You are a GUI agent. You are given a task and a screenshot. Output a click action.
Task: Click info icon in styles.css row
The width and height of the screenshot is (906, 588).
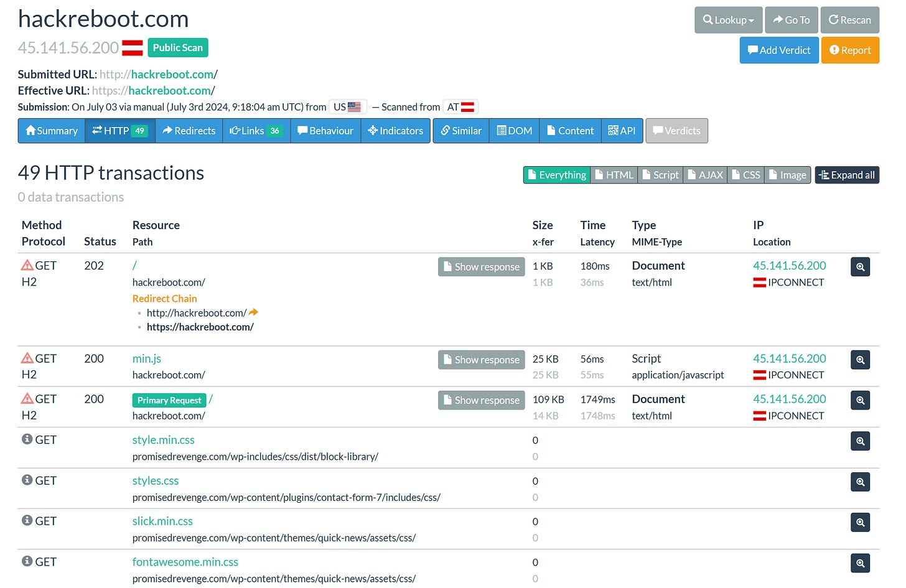coord(27,480)
